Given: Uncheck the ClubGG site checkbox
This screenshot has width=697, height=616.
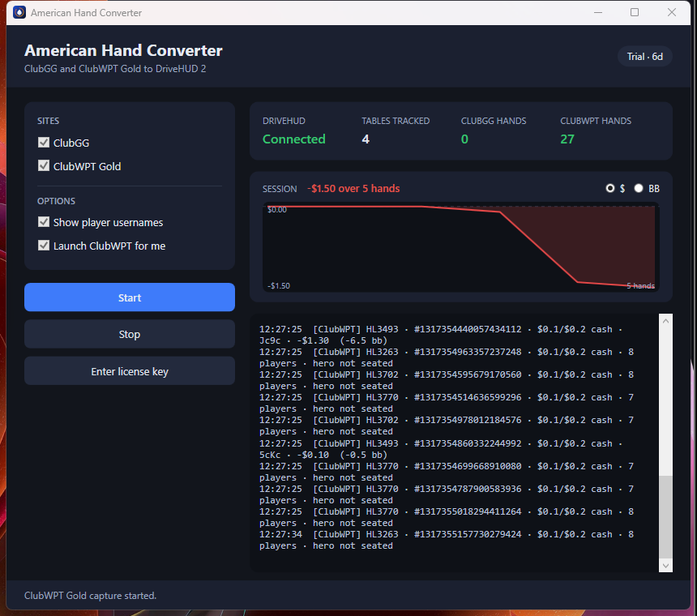Looking at the screenshot, I should click(44, 142).
